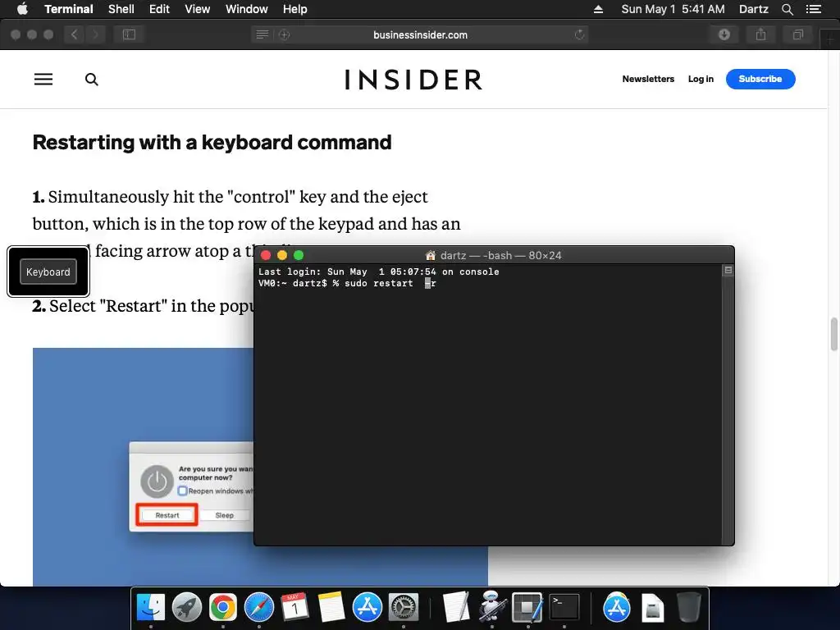
Task: Open the Edit menu
Action: pos(159,9)
